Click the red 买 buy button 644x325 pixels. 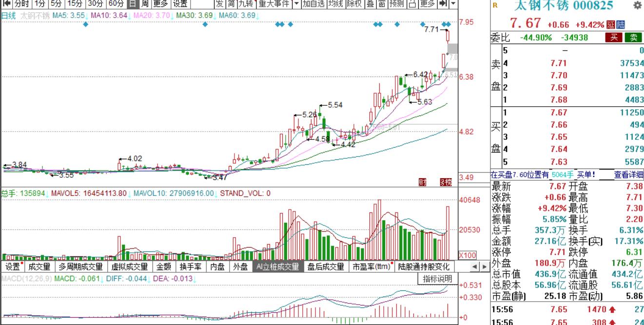point(613,38)
